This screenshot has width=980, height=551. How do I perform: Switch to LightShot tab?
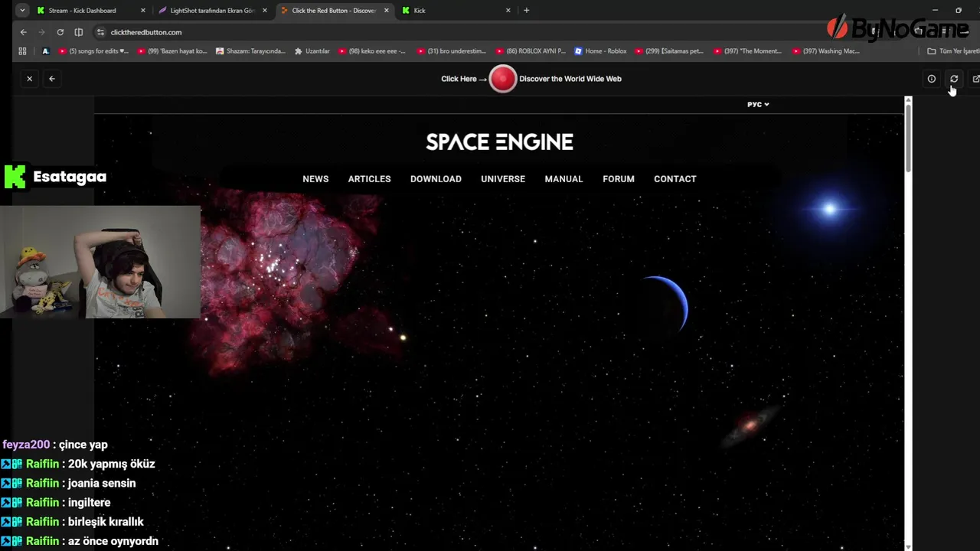click(x=211, y=11)
